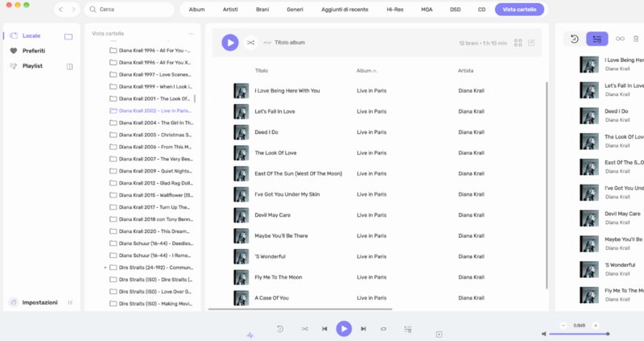Viewport: 644px width, 341px height.
Task: Skip to the previous track
Action: pos(324,329)
